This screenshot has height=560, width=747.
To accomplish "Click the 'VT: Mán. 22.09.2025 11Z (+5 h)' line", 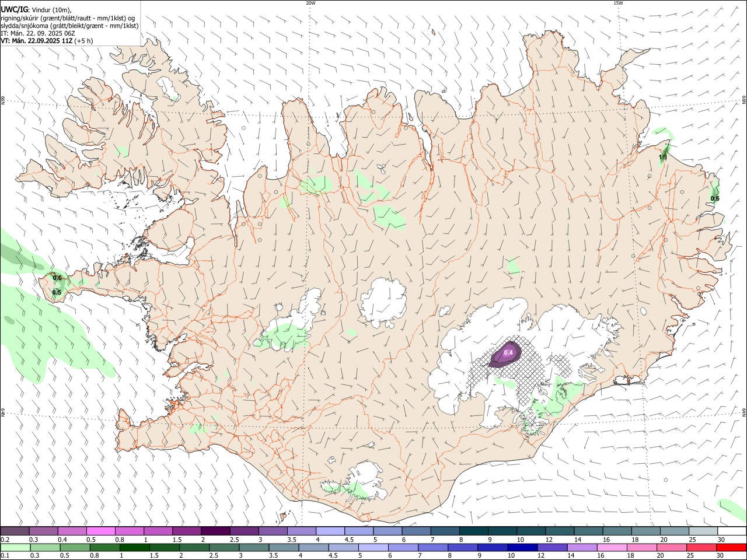I will click(x=47, y=41).
